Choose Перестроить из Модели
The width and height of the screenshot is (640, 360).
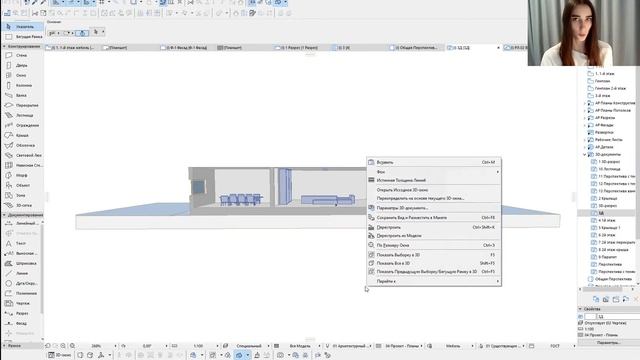(434, 236)
